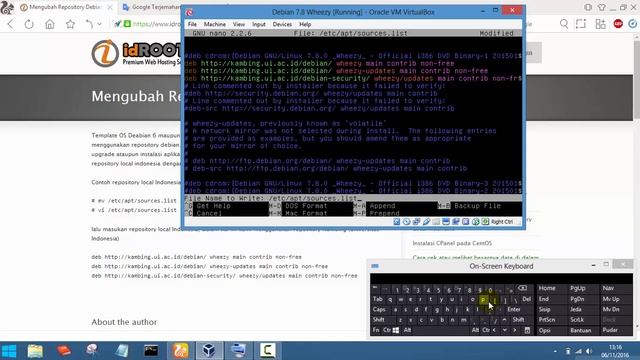Click the UC Browser squirrel logo

click(x=7, y=7)
